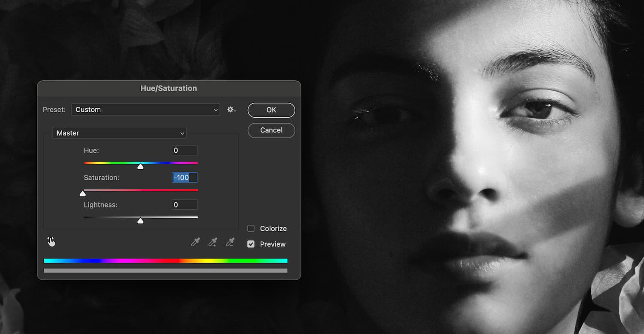Click the Saturation: label
This screenshot has width=644, height=334.
pos(101,178)
